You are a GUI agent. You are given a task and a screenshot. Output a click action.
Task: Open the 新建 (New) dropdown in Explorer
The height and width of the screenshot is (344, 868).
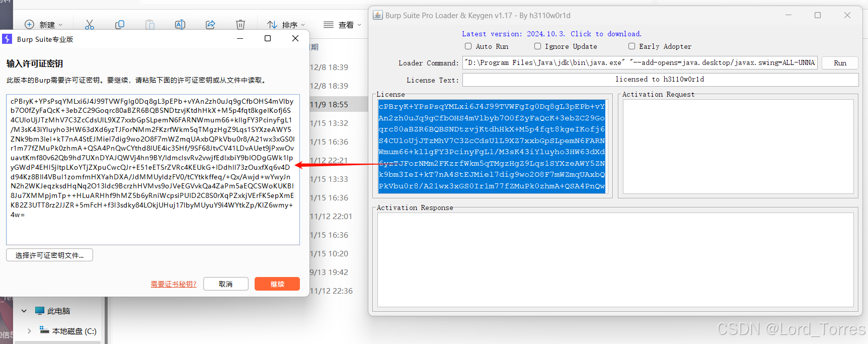pyautogui.click(x=44, y=25)
